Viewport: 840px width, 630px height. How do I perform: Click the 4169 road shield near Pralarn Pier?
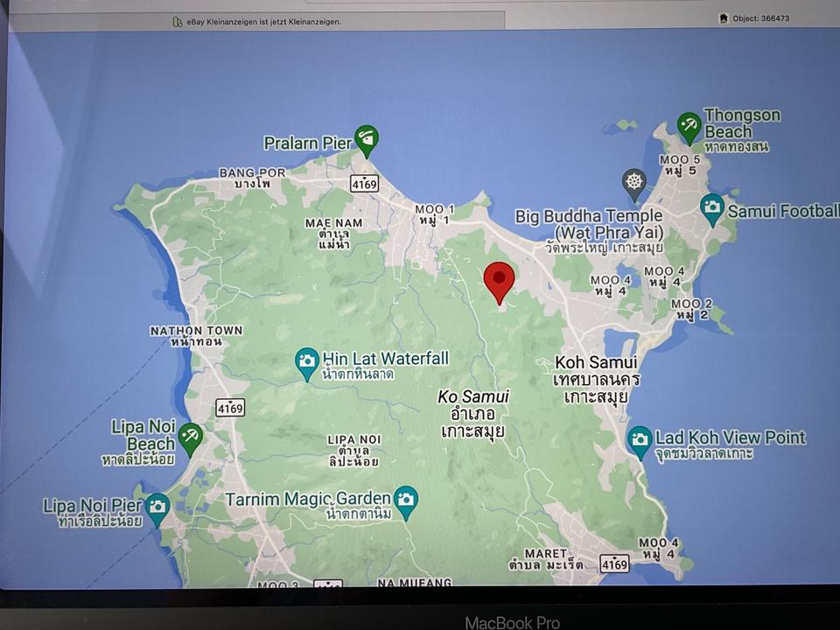pos(363,184)
